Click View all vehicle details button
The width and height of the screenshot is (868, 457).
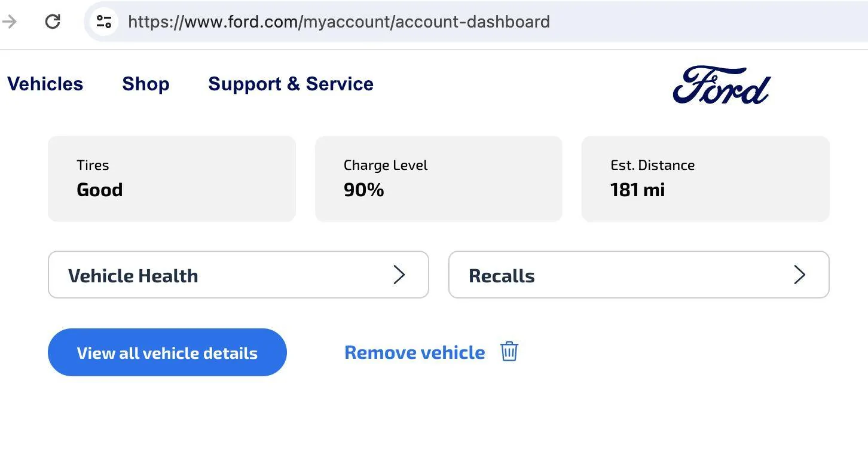(167, 352)
